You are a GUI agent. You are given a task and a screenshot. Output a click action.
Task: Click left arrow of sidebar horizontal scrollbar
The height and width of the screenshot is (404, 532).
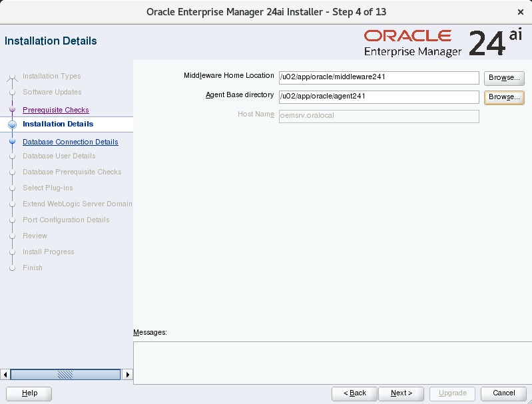[x=5, y=375]
